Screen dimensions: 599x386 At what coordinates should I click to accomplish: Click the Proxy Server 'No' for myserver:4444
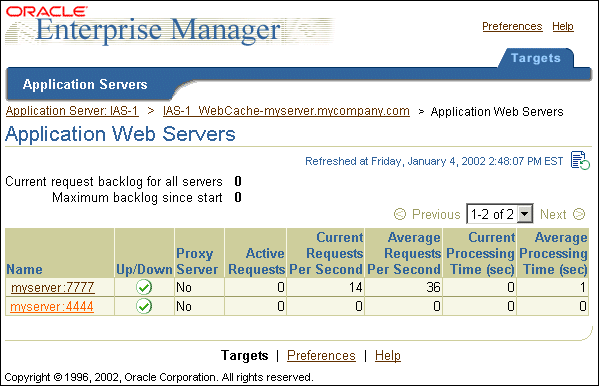point(184,307)
